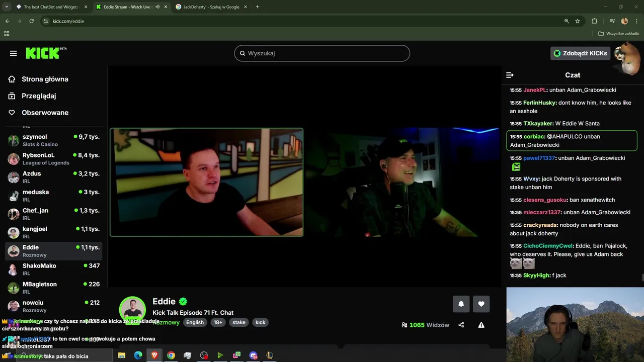This screenshot has height=362, width=644.
Task: Collapse the chat panel with the arrow icon
Action: coord(510,75)
